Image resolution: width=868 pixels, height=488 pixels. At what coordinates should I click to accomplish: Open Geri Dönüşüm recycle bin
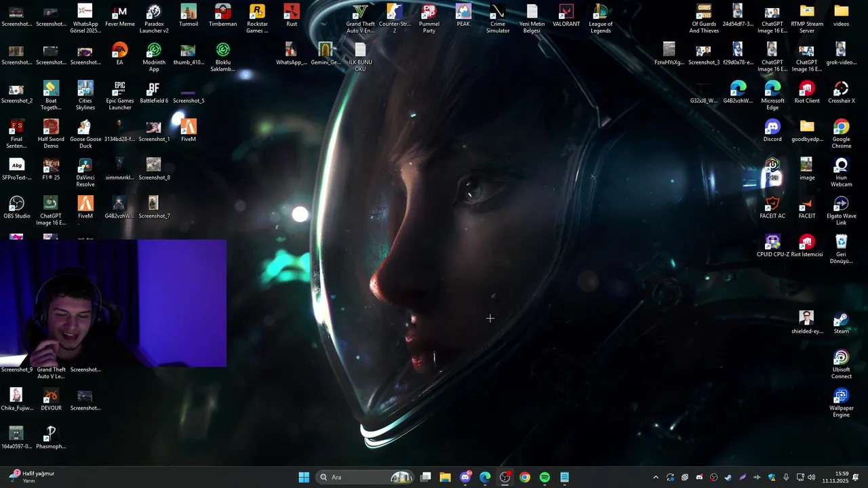pyautogui.click(x=841, y=250)
